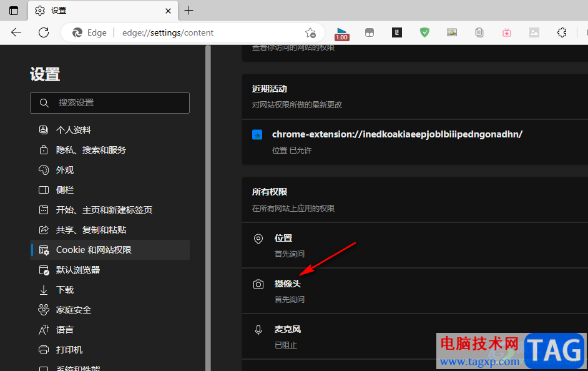This screenshot has height=371, width=588.
Task: Open 家庭安全 settings section
Action: point(110,310)
